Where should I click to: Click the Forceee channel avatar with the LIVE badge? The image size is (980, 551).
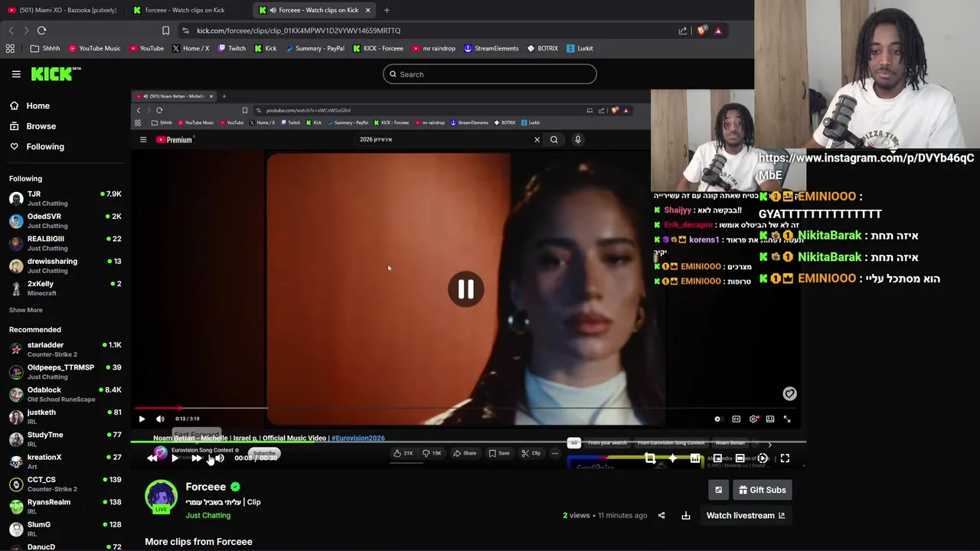161,497
